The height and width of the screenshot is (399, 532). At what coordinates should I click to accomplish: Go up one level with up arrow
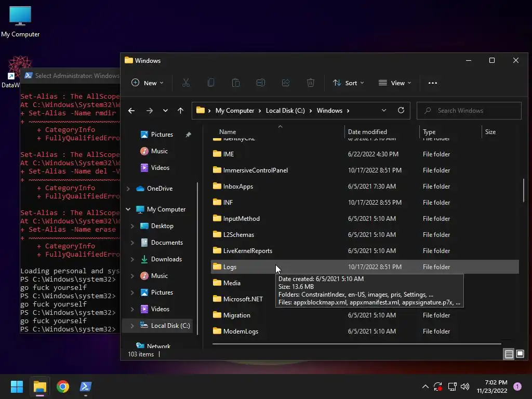180,111
